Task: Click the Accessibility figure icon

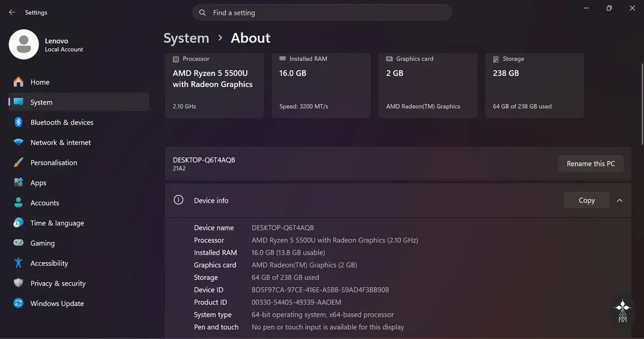Action: point(19,263)
